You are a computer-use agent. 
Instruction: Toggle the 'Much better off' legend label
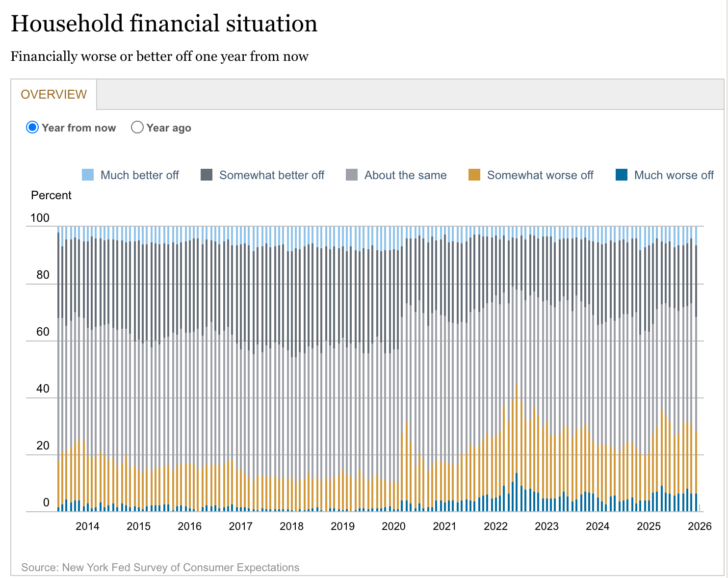[x=139, y=175]
